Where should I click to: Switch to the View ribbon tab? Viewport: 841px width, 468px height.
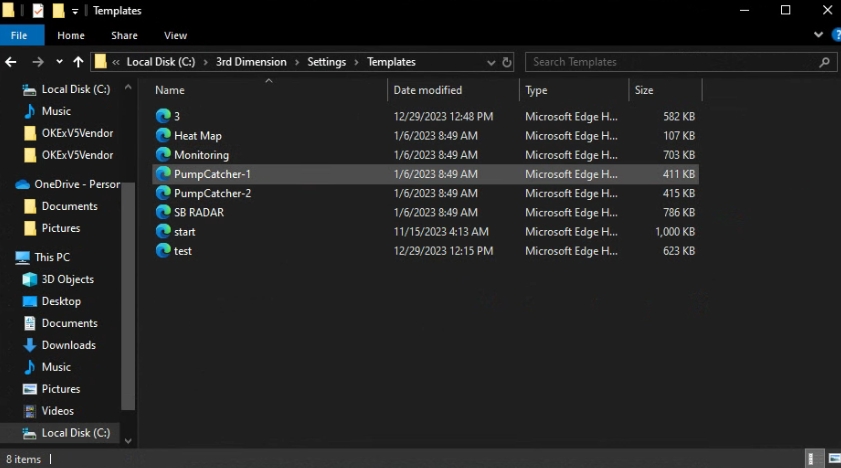pos(174,36)
